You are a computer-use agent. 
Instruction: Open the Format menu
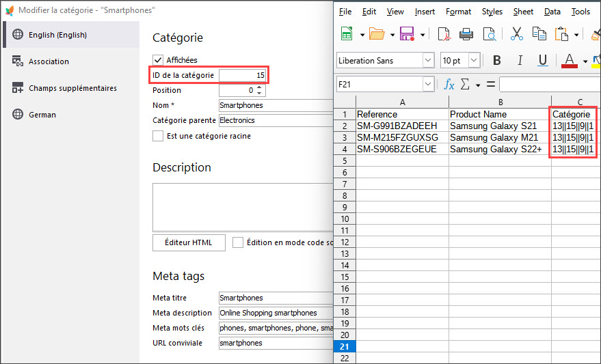pyautogui.click(x=458, y=12)
